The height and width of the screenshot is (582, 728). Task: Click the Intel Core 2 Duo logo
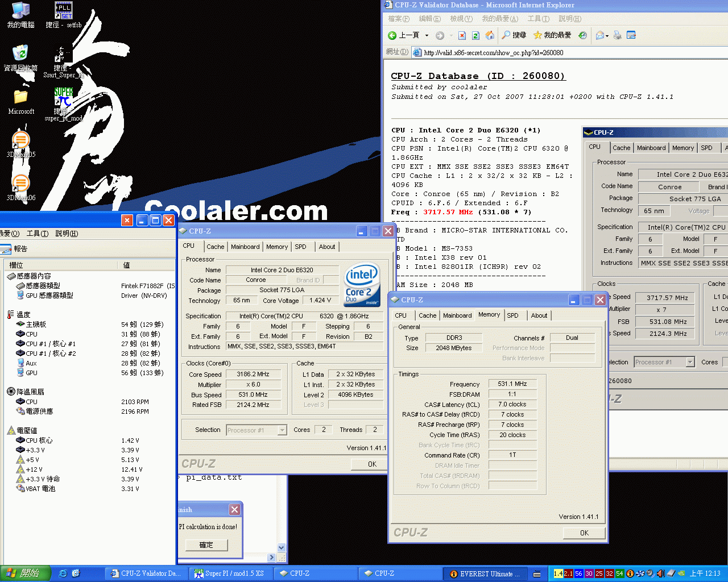click(362, 284)
